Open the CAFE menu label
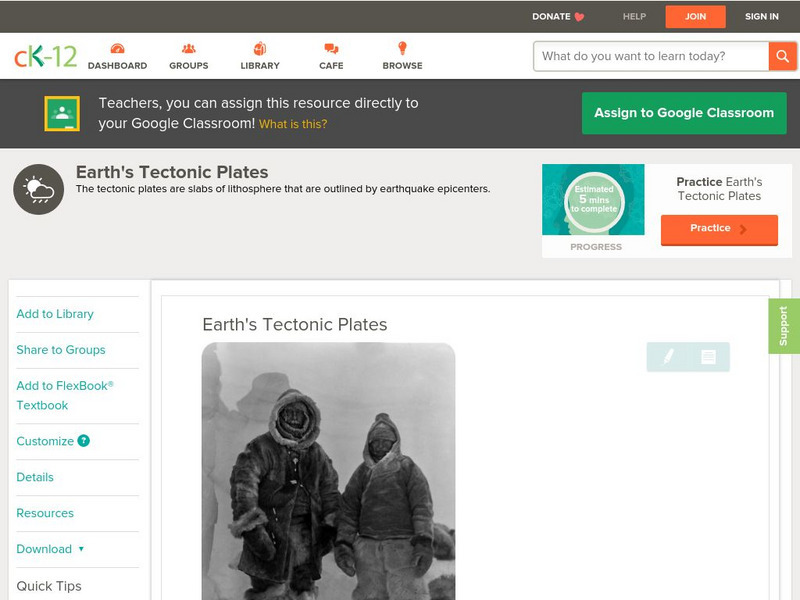This screenshot has width=800, height=600. (x=331, y=66)
